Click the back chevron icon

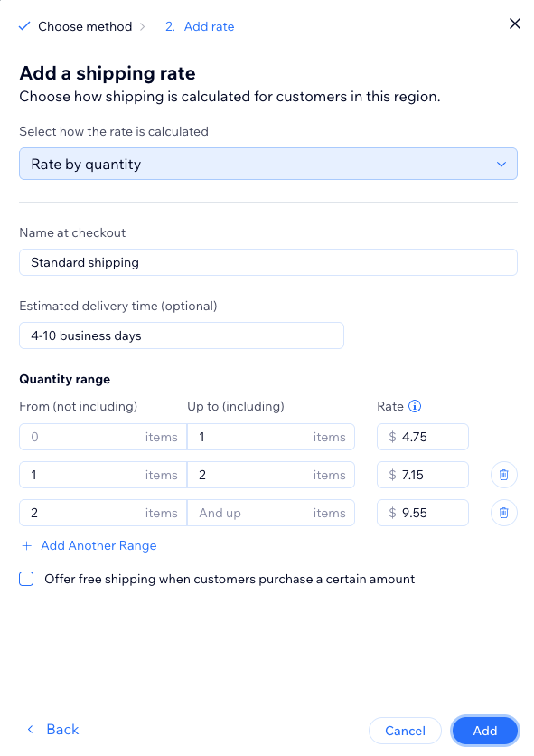[28, 730]
